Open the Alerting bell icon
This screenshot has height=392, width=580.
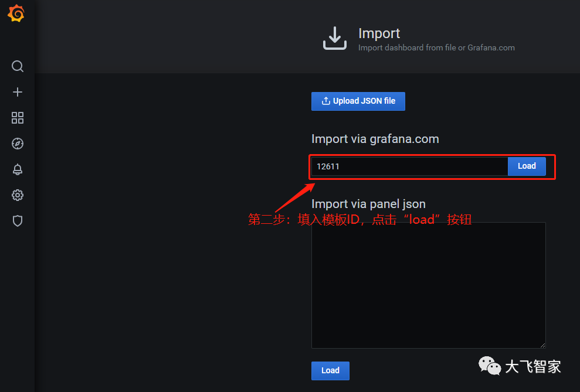18,169
